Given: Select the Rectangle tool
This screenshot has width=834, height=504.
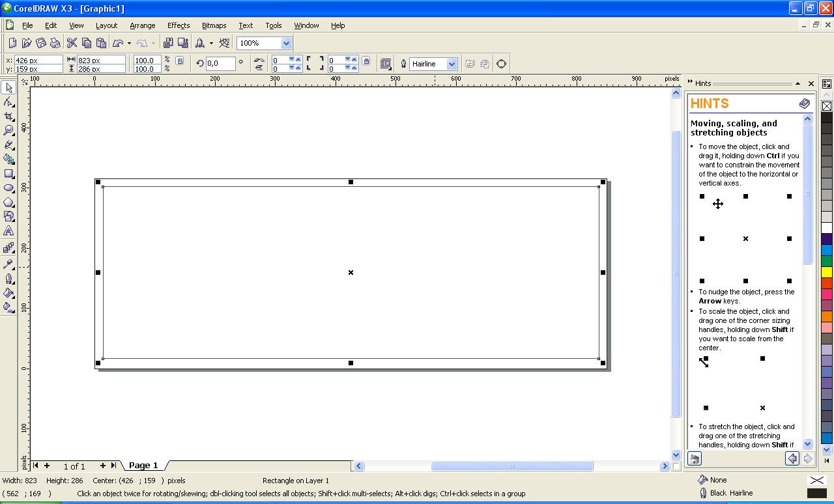Looking at the screenshot, I should [9, 174].
